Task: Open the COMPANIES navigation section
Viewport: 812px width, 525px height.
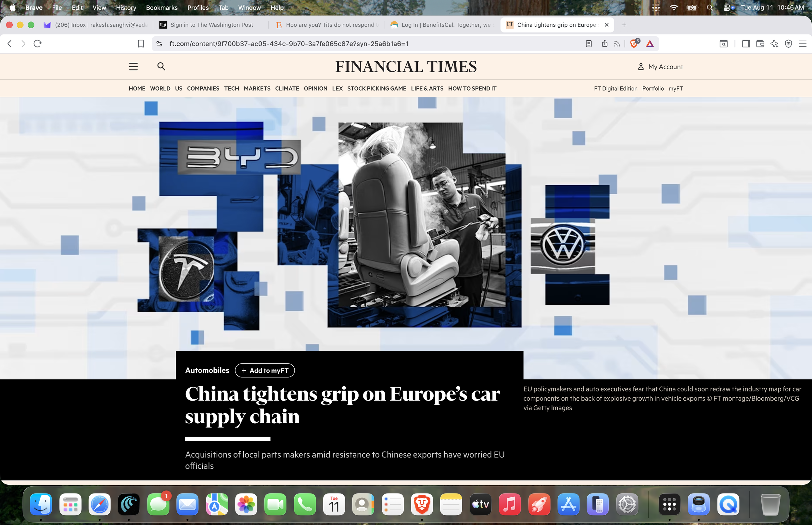Action: [x=203, y=88]
